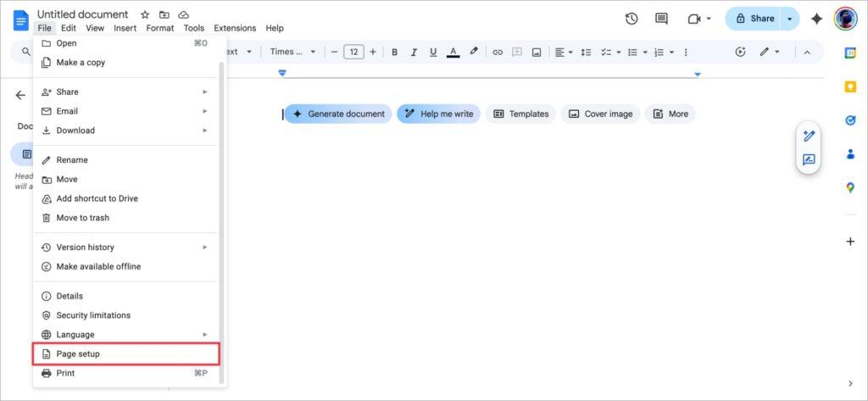Click the Help me write chip
868x401 pixels.
438,114
